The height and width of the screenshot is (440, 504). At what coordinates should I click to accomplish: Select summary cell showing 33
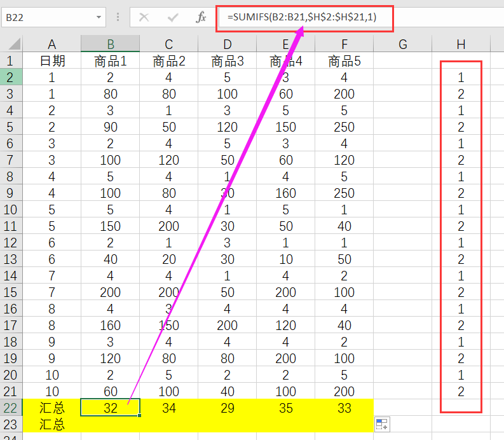344,408
